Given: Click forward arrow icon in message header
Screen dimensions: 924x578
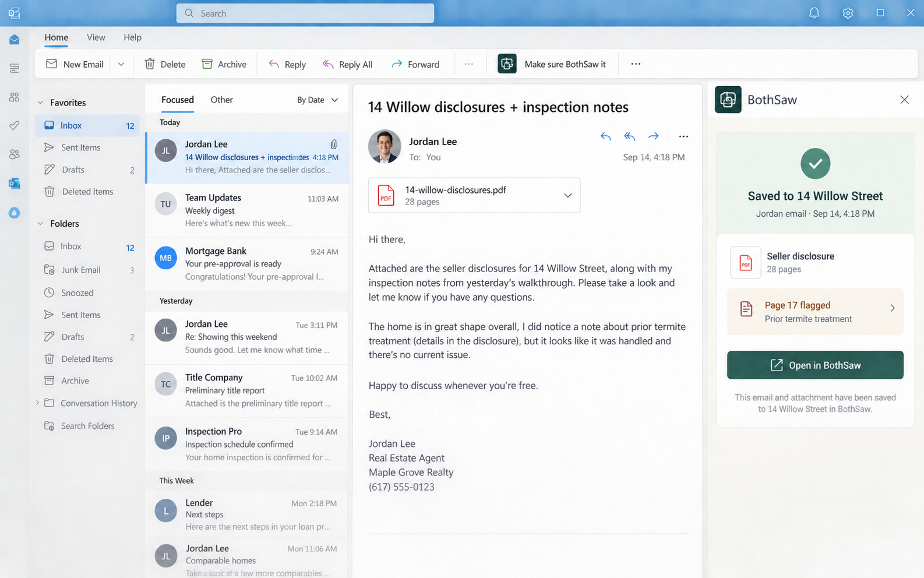Looking at the screenshot, I should (654, 136).
